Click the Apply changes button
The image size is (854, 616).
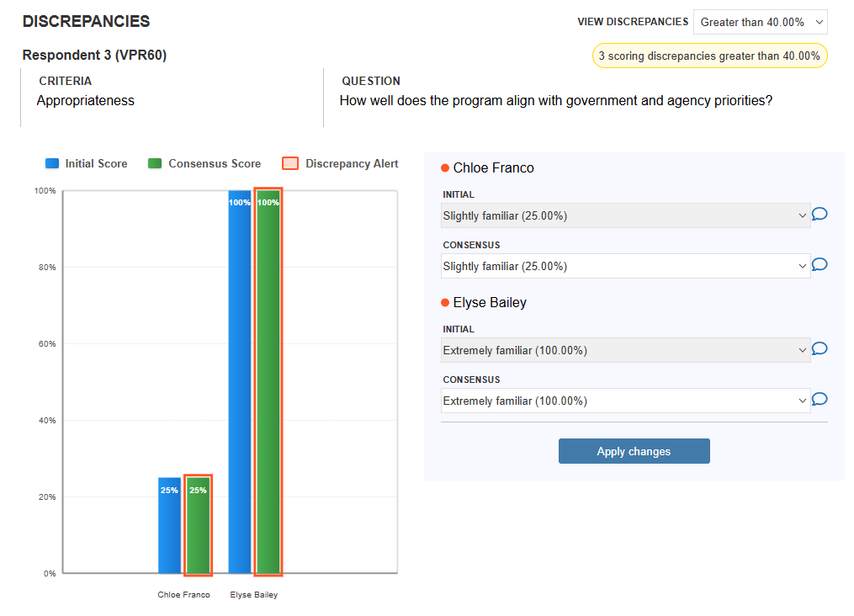pyautogui.click(x=634, y=451)
